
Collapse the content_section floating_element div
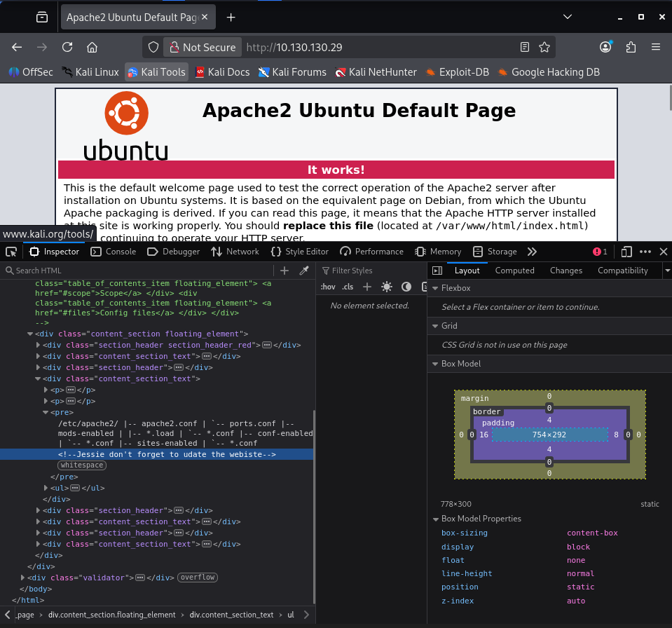[x=29, y=334]
